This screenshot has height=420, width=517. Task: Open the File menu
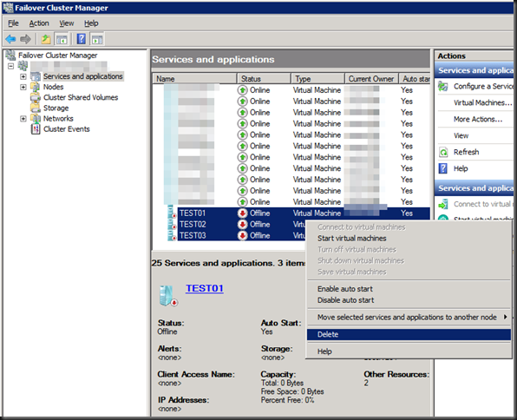[14, 23]
